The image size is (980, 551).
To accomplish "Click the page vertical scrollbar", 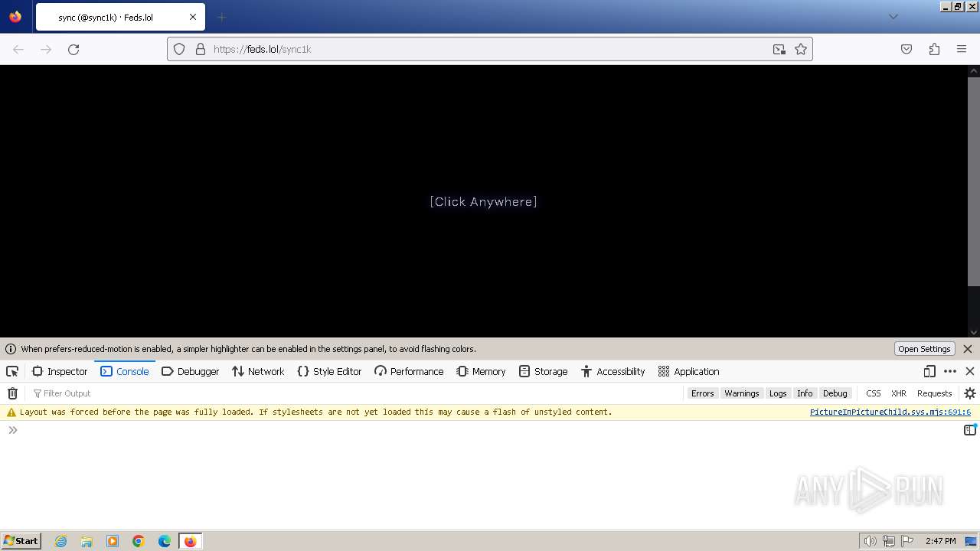I will coord(974,181).
